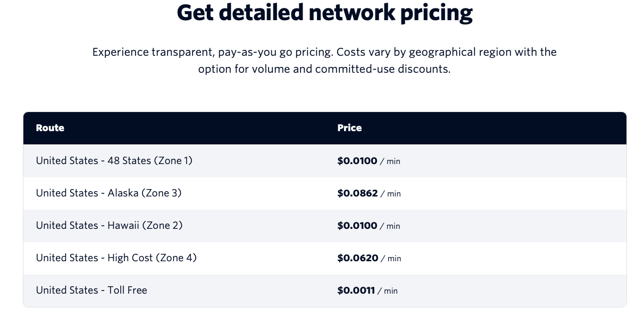Select the Price column header

pyautogui.click(x=349, y=128)
